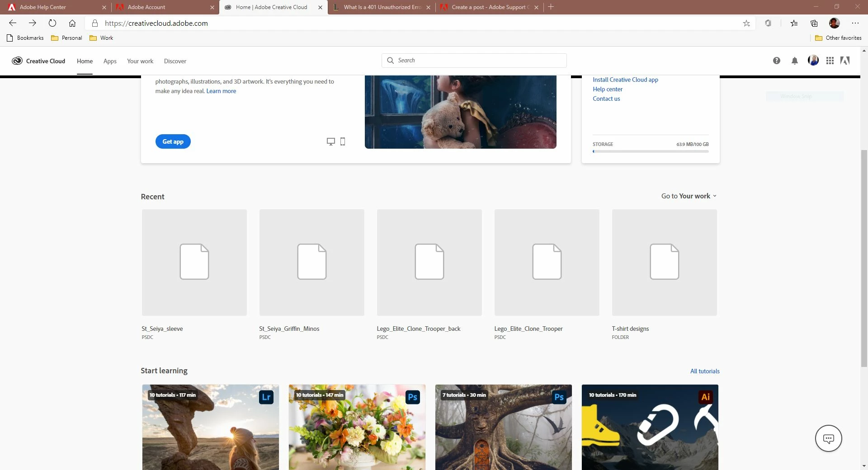Screen dimensions: 868x470
Task: Open the browser profile picture
Action: (834, 23)
